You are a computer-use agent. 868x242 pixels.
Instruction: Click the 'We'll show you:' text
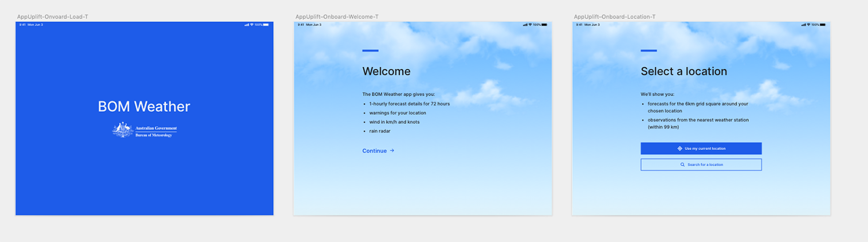click(x=657, y=94)
